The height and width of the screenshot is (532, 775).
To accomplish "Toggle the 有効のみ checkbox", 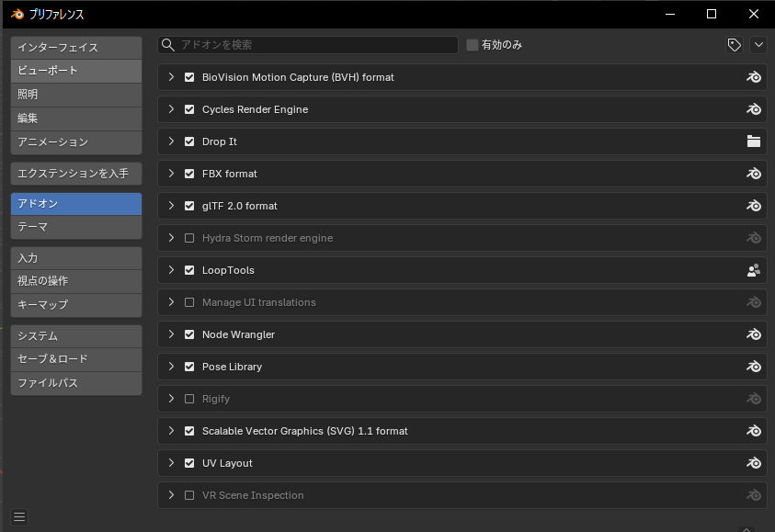I will (x=473, y=45).
